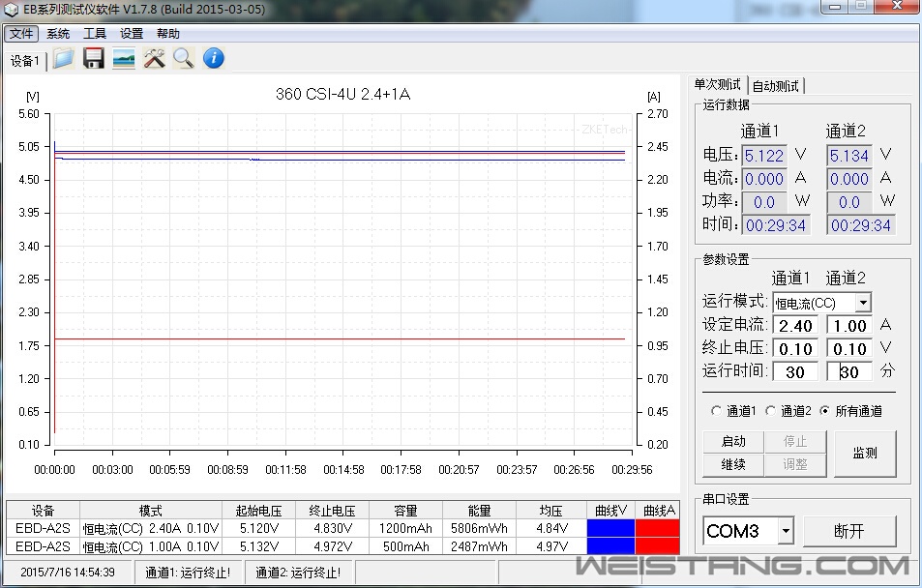Click the 监测 button
This screenshot has width=922, height=588.
click(865, 454)
